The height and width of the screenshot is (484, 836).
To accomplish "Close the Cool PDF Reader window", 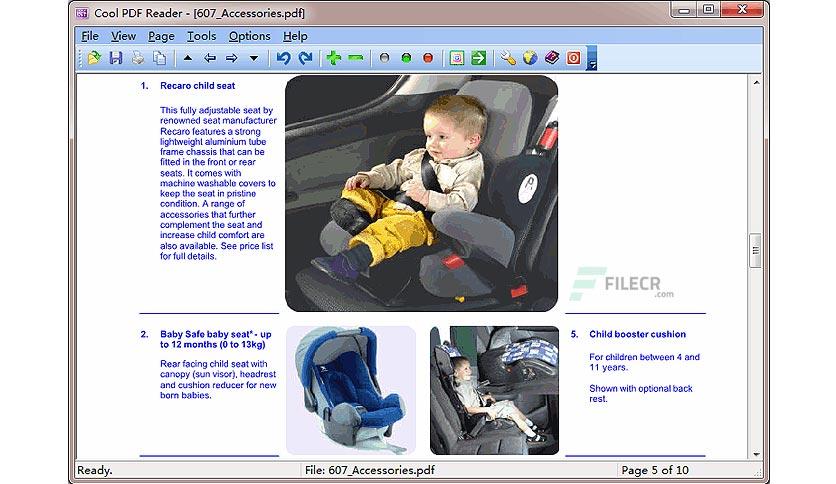I will (742, 10).
